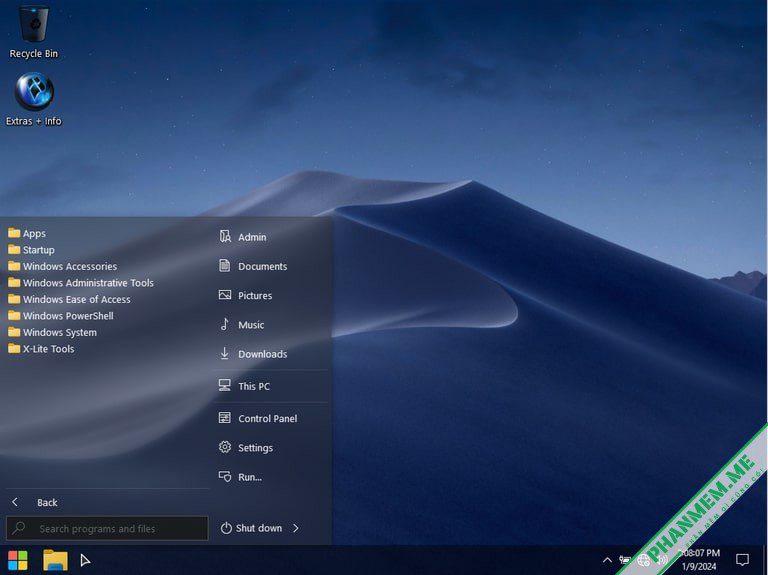The height and width of the screenshot is (575, 768).
Task: Show hidden tray icons chevron
Action: (x=607, y=560)
